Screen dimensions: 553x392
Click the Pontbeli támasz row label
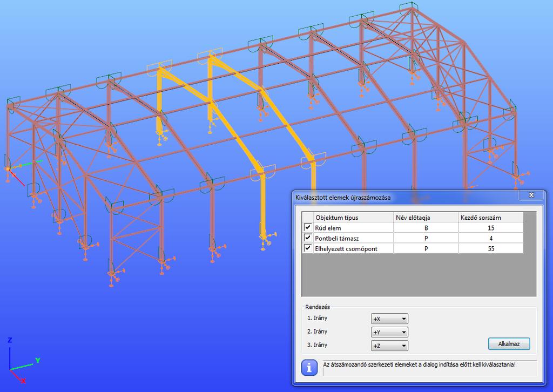tap(337, 238)
